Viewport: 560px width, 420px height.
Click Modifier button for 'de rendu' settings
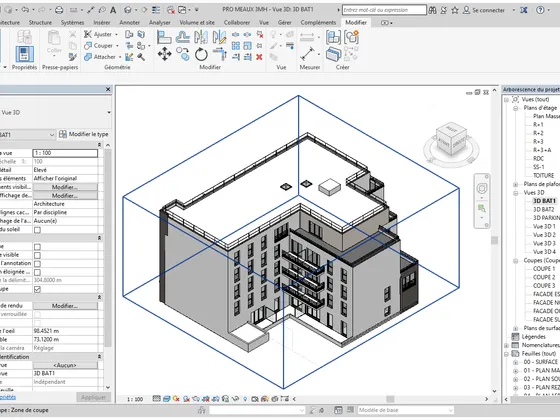pos(65,306)
